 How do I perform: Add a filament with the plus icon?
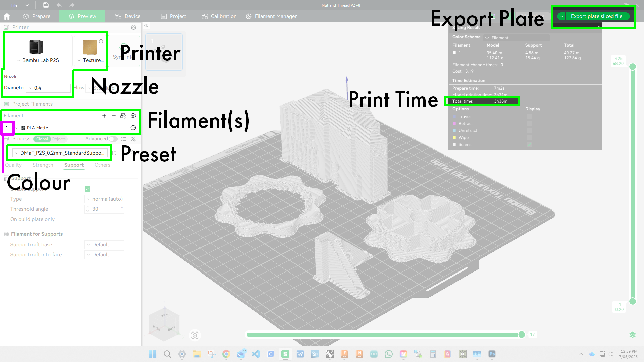[x=104, y=116]
